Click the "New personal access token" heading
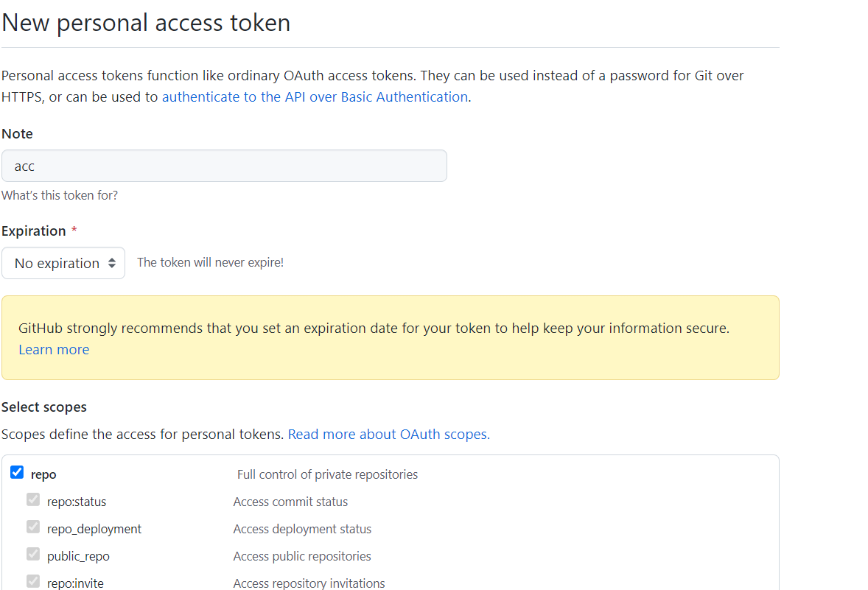 [x=146, y=23]
